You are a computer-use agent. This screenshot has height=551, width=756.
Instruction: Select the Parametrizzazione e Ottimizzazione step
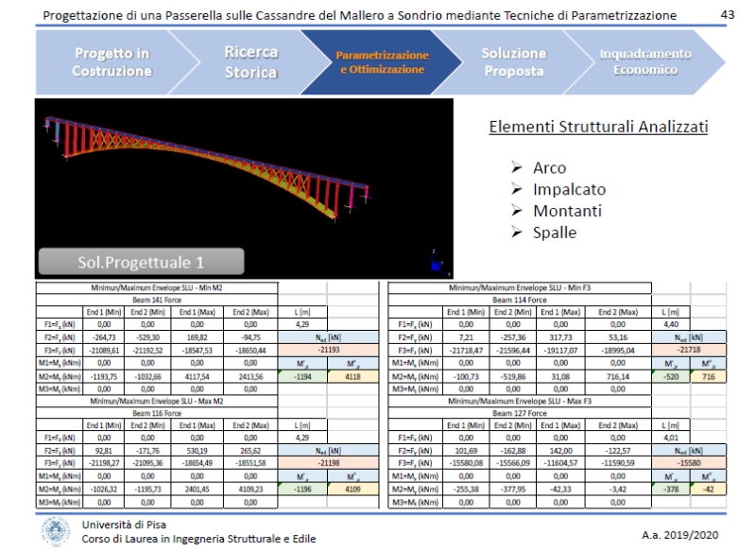click(x=382, y=62)
